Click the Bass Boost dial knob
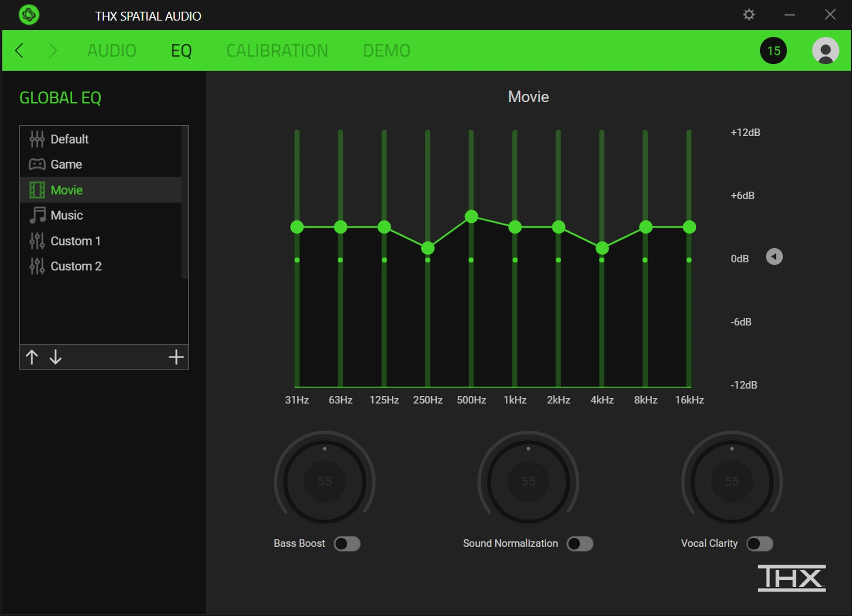Screen dimensions: 852x616 tap(325, 482)
